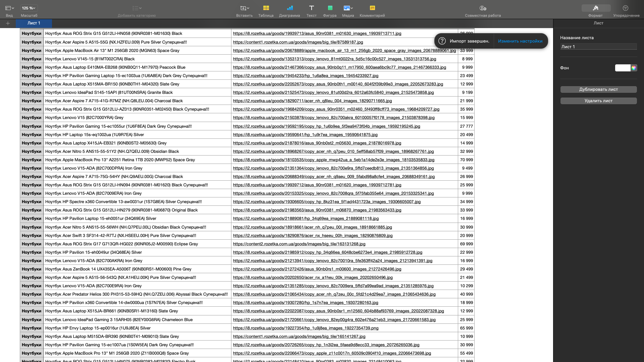Click Удалить лист button
The height and width of the screenshot is (362, 644).
click(x=598, y=101)
